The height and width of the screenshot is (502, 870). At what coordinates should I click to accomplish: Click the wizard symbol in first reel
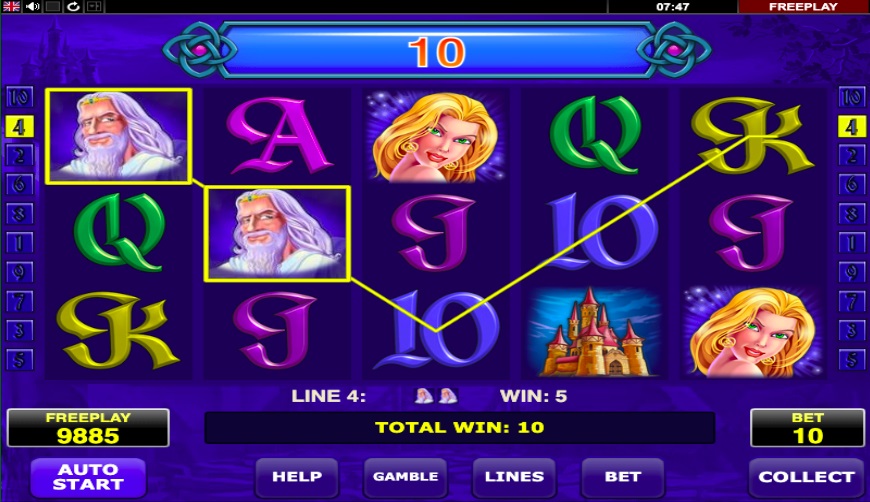(x=118, y=136)
